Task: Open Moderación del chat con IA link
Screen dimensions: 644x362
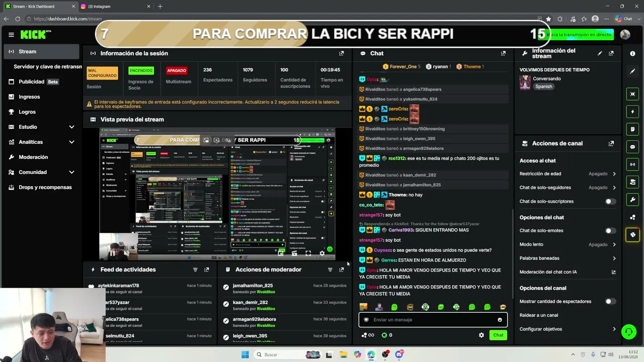Action: (x=568, y=272)
